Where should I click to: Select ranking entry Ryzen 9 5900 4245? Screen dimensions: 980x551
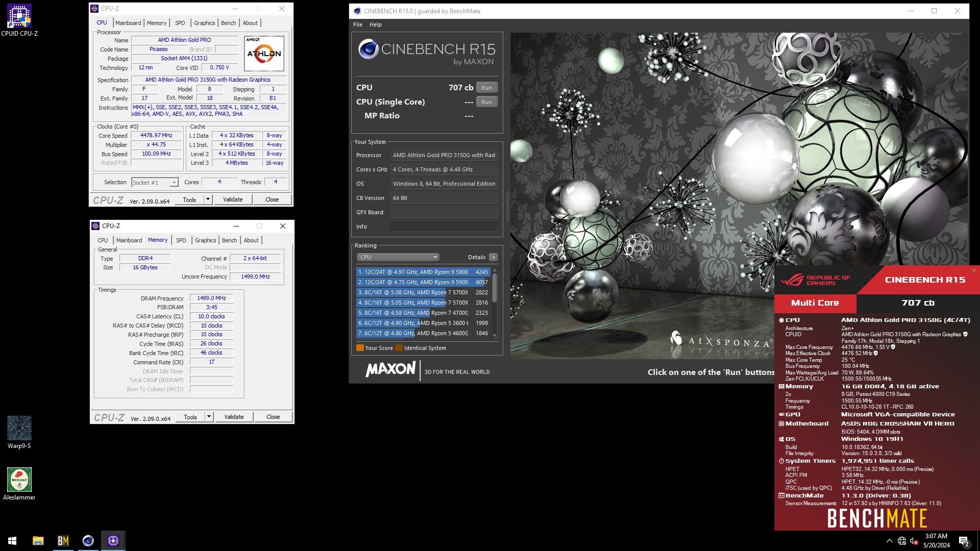click(x=423, y=272)
